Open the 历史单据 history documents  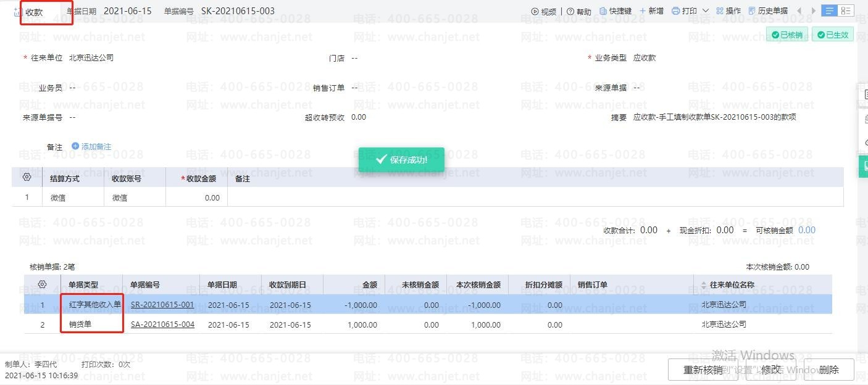(x=751, y=11)
